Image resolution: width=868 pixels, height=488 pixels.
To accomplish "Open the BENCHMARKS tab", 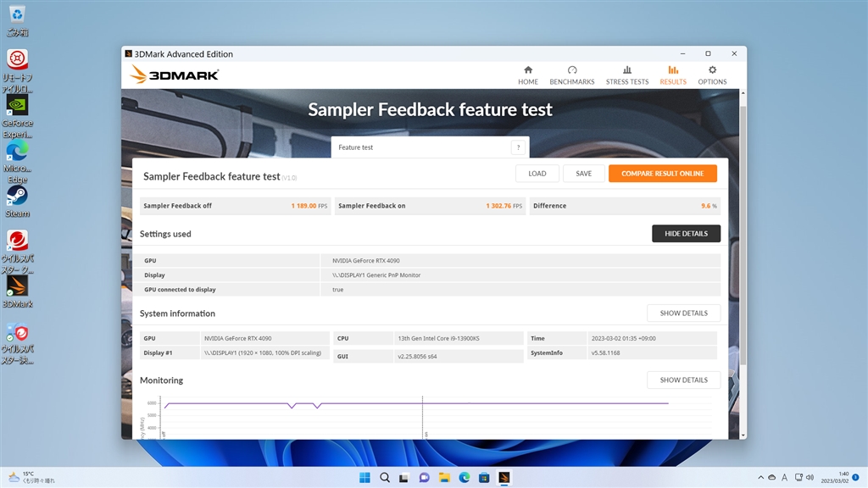I will coord(572,75).
